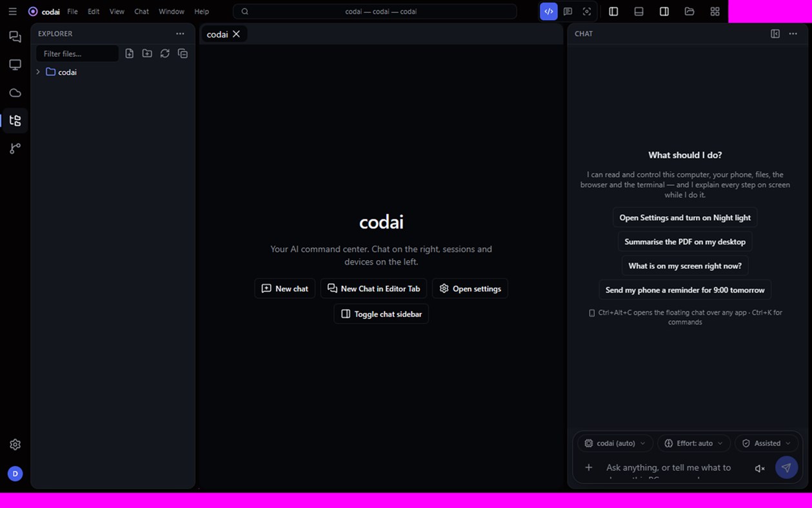
Task: Open the Source Control branch icon
Action: click(15, 148)
